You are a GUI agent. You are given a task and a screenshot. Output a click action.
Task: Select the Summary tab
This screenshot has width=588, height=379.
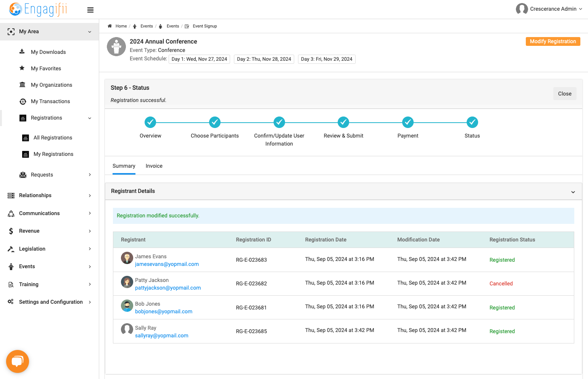click(124, 166)
